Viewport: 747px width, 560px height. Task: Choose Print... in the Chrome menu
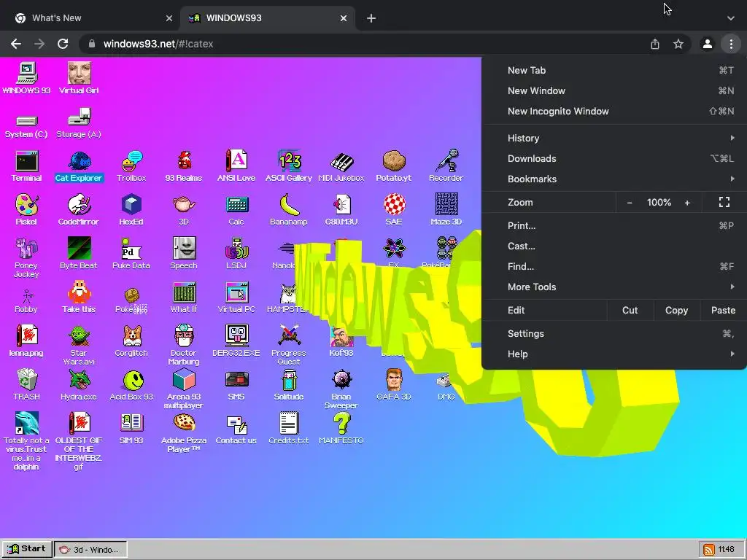tap(614, 226)
